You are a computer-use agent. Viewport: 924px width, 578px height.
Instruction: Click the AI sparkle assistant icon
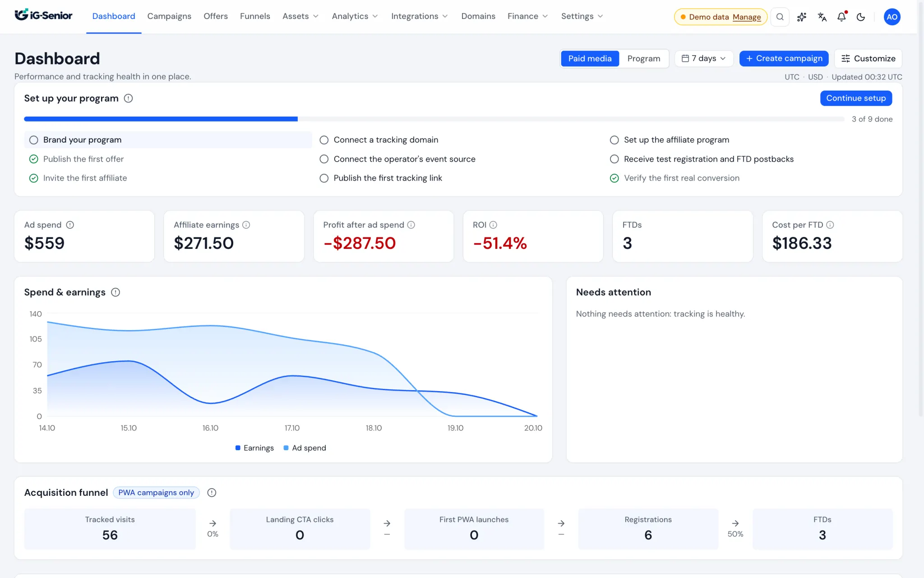tap(802, 17)
